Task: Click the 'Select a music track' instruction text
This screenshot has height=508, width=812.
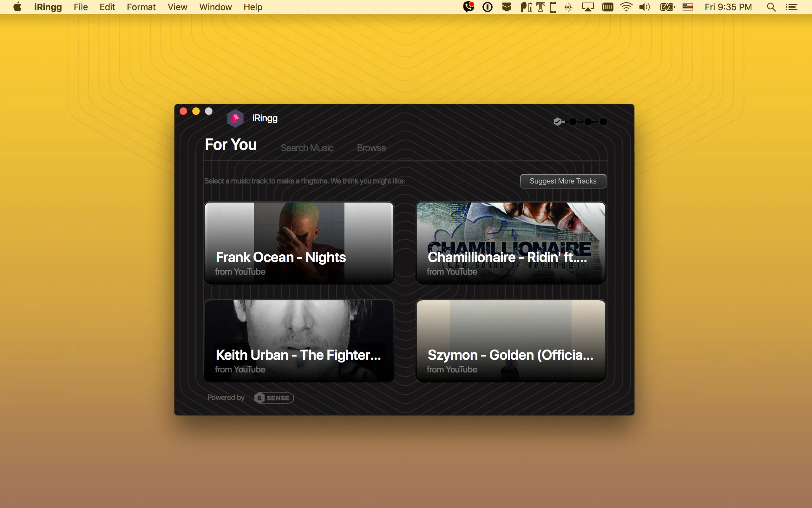Action: (305, 181)
